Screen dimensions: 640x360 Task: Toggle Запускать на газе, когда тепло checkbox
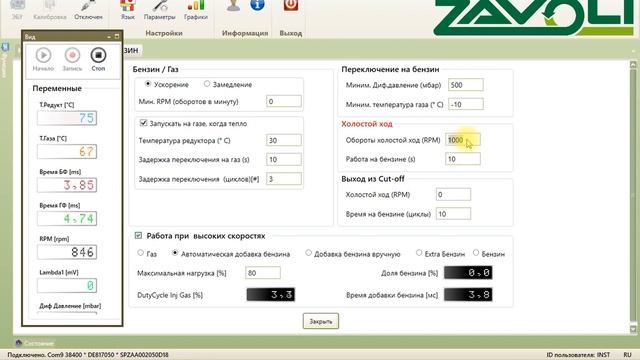tap(143, 122)
